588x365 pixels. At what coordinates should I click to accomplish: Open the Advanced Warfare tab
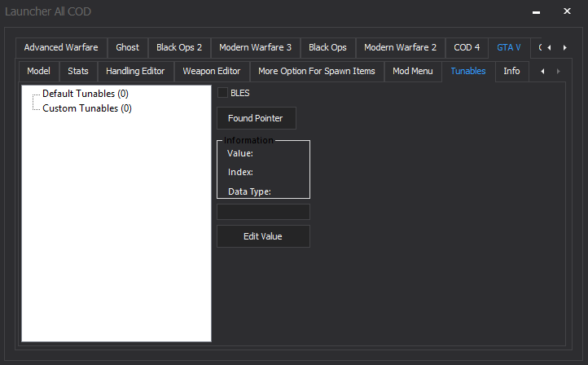61,47
